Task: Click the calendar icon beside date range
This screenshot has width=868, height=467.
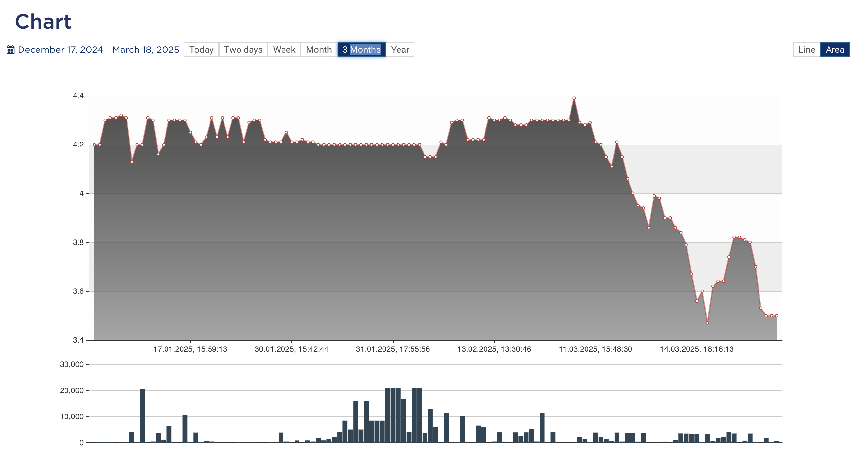Action: pos(10,50)
